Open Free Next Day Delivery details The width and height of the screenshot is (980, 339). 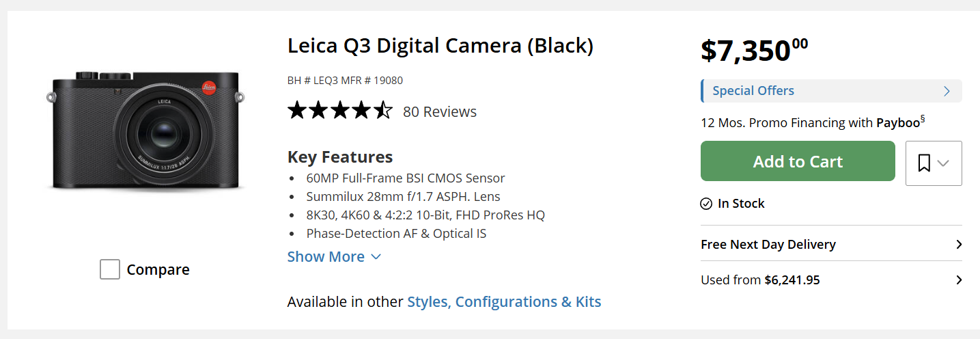831,244
